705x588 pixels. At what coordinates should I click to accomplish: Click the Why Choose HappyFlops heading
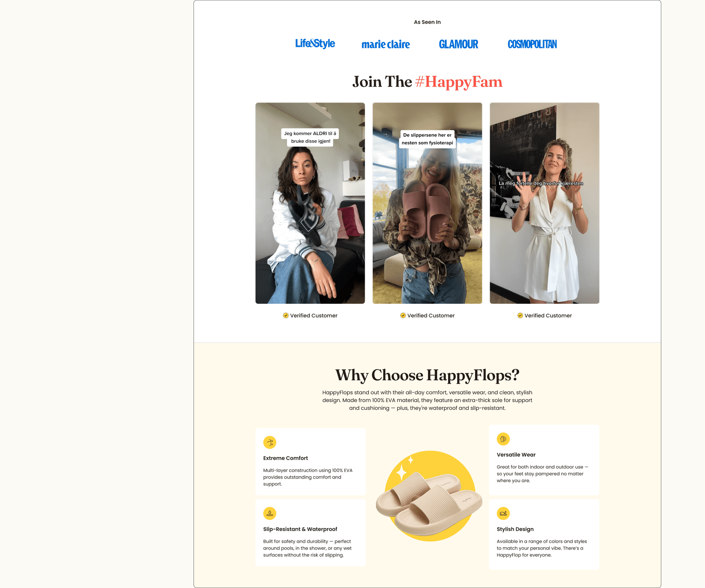[x=427, y=375]
